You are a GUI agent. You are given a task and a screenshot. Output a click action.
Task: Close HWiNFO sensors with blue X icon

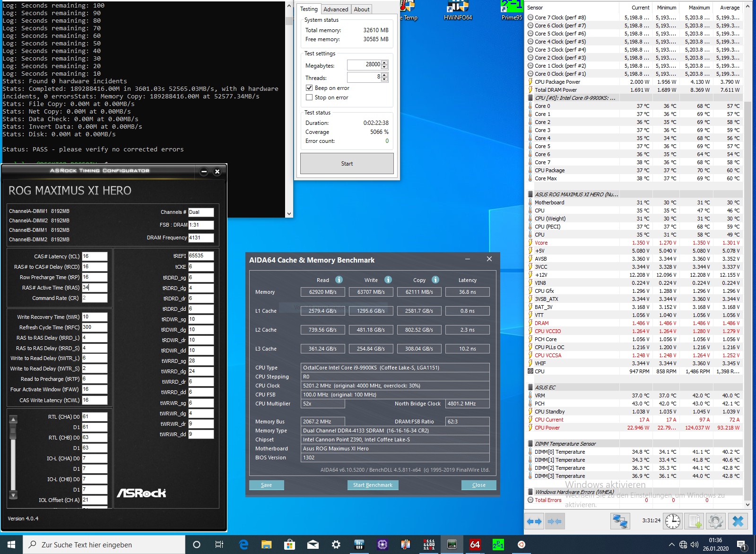click(x=738, y=521)
